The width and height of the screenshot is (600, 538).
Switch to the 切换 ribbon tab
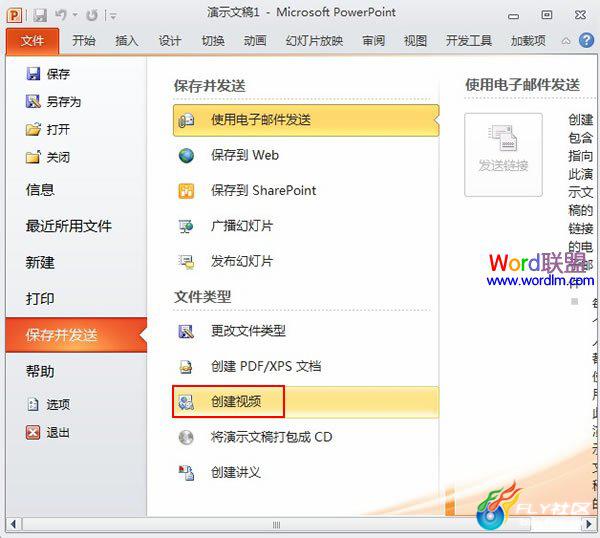[213, 41]
